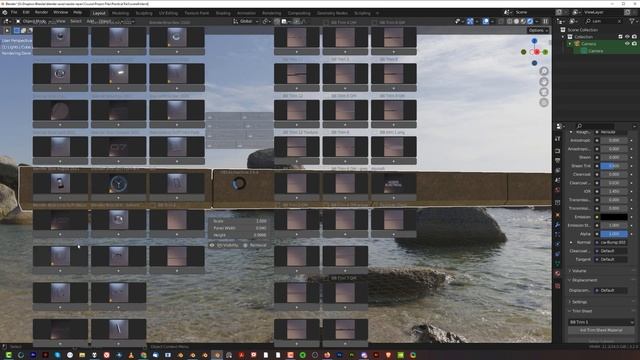The height and width of the screenshot is (360, 640).
Task: Toggle X-ray mode in viewport header
Action: [501, 21]
